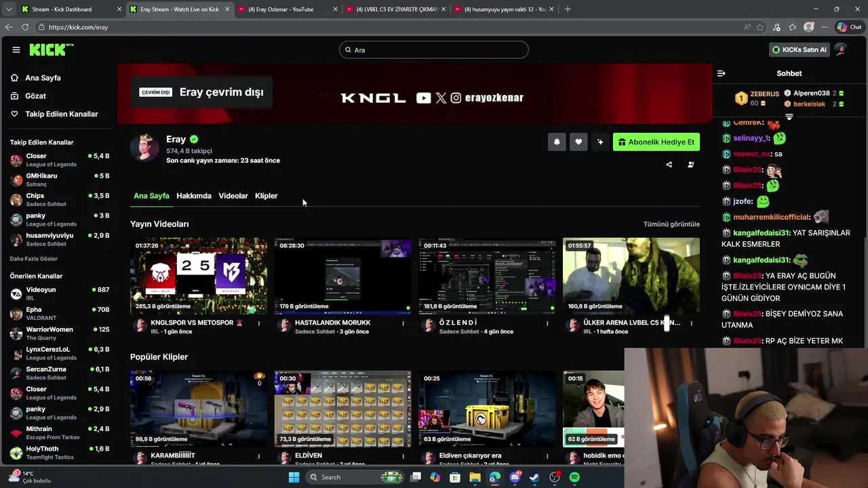
Task: Click Abonelik Hediye Et button
Action: [x=656, y=142]
